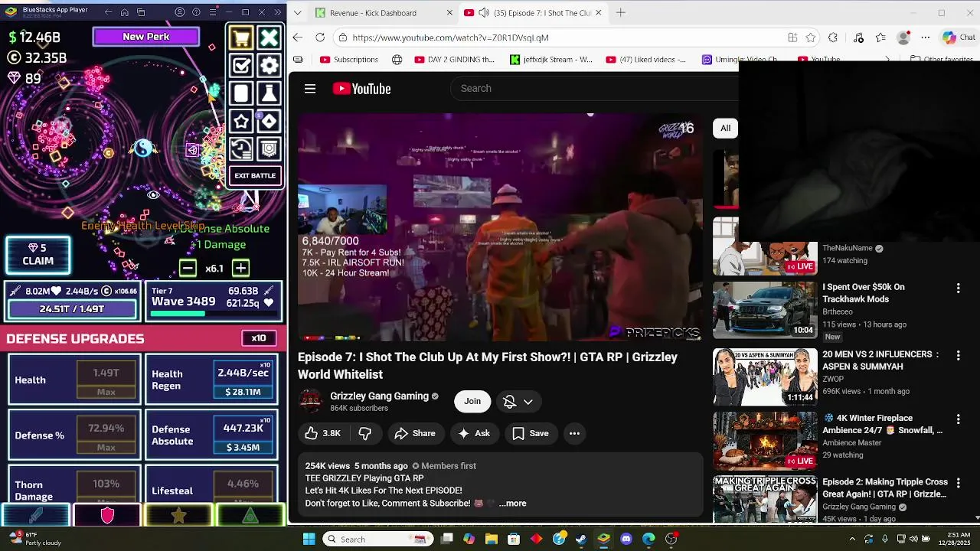Open the banner guild icon in game menu
Screen dimensions: 980x551
pyautogui.click(x=269, y=148)
